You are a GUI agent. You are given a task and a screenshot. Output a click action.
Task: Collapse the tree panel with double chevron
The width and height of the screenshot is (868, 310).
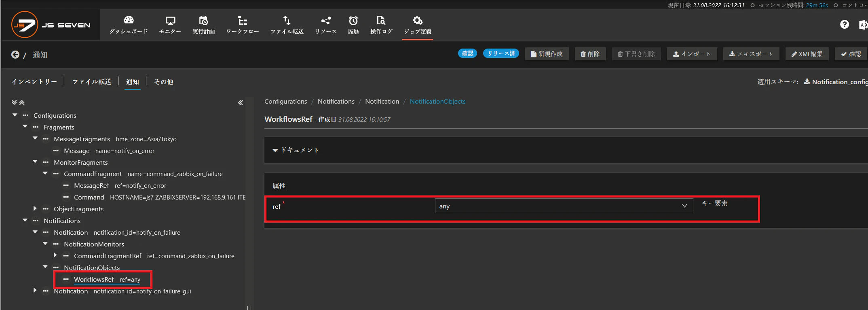(241, 103)
